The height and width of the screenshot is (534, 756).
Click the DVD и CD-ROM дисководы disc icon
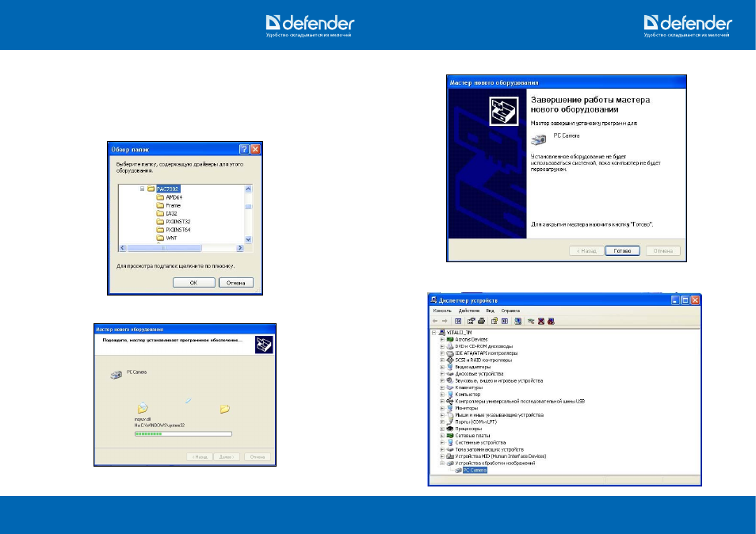click(x=450, y=346)
